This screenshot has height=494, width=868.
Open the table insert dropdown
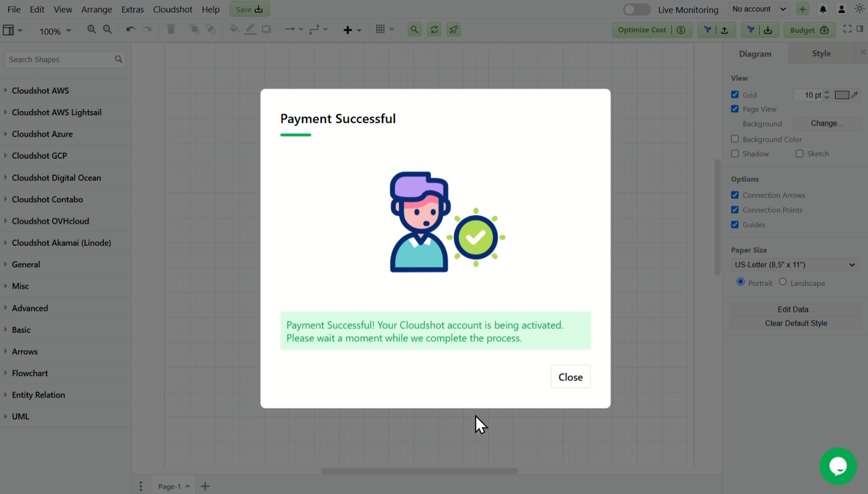point(385,29)
